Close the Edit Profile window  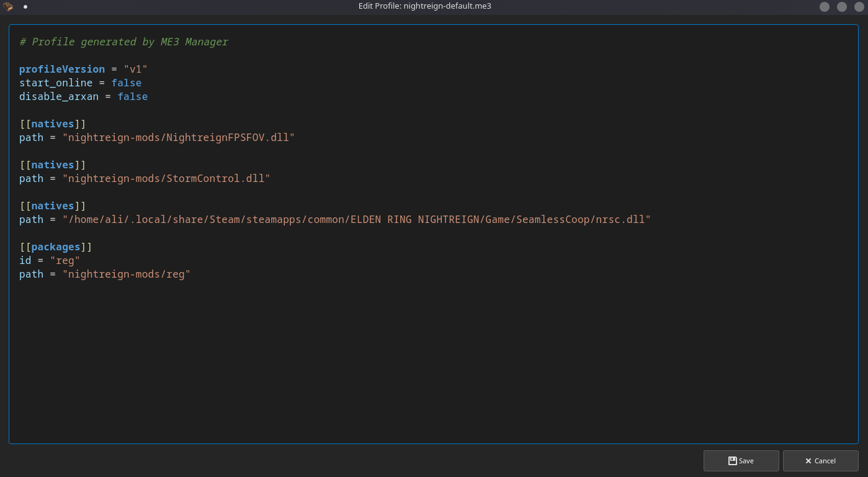(859, 7)
